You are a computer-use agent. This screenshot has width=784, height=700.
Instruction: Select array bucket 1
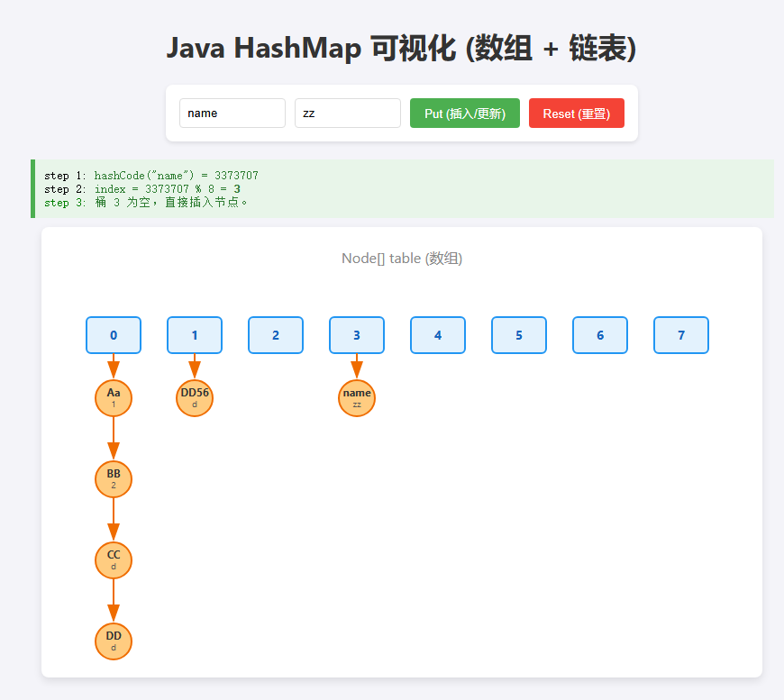[195, 335]
